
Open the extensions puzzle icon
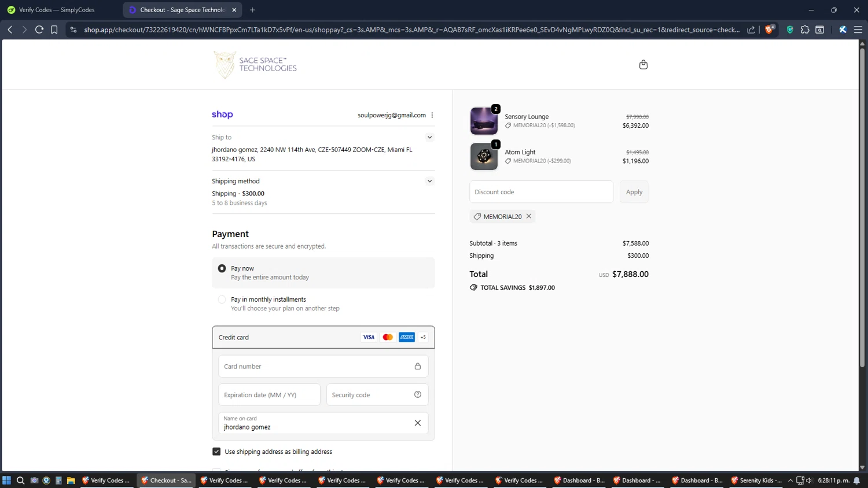(805, 29)
